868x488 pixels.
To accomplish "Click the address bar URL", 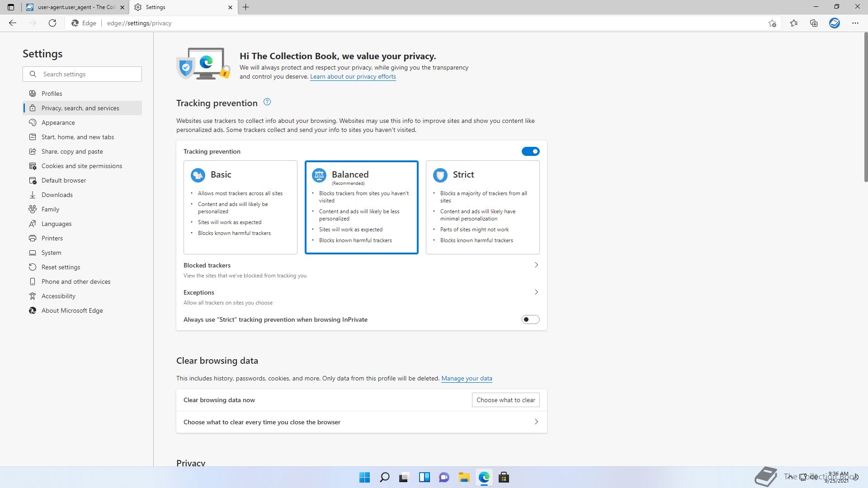I will pos(139,23).
